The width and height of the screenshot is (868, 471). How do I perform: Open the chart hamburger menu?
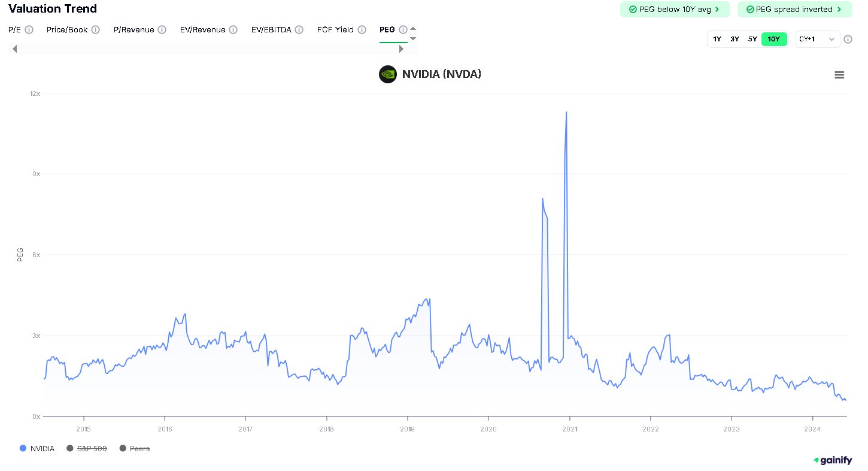(839, 75)
